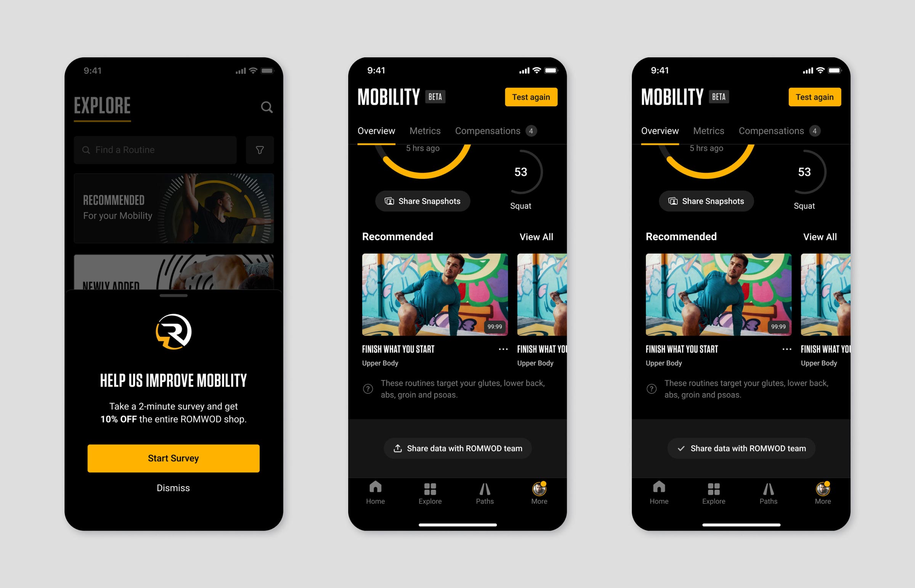Dismiss the mobility survey prompt

click(173, 488)
